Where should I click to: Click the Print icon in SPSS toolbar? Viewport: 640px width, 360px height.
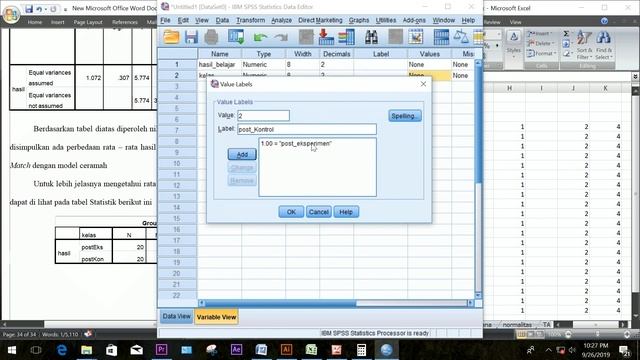[211, 37]
